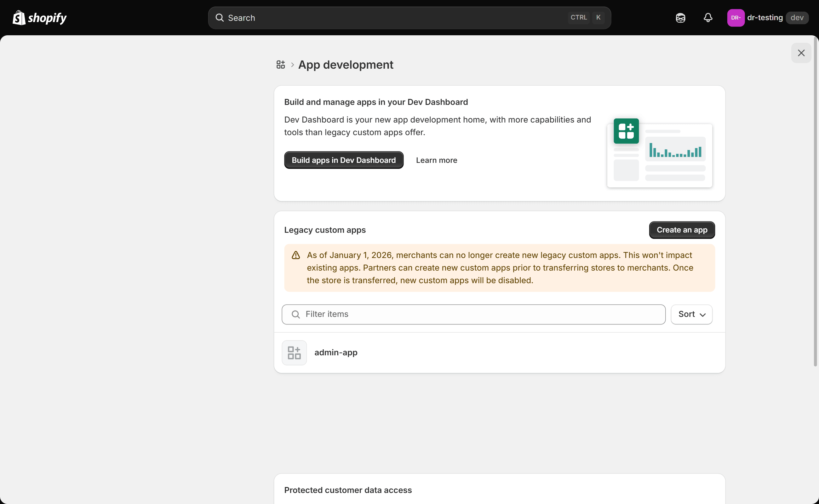Click the Filter items magnifier icon

[x=295, y=314]
